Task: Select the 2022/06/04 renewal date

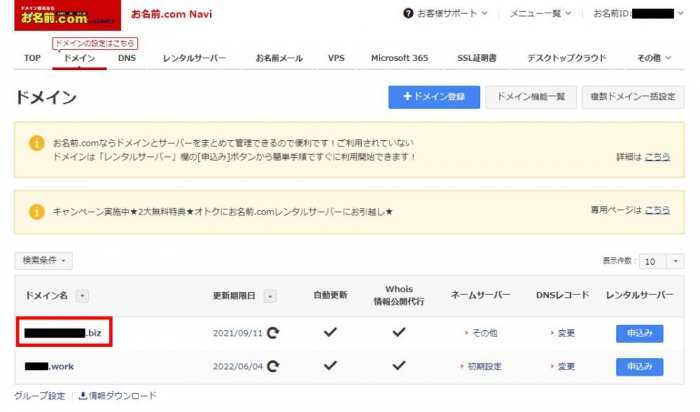Action: pos(238,366)
